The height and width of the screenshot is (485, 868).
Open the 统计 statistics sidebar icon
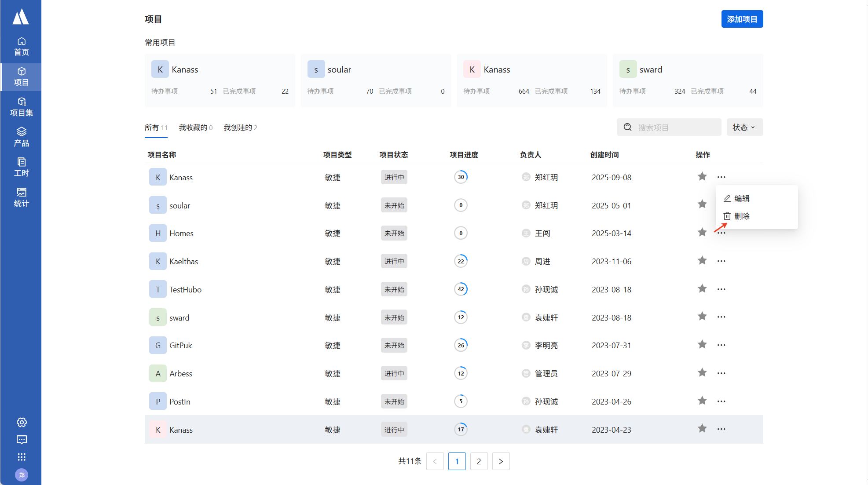[21, 197]
